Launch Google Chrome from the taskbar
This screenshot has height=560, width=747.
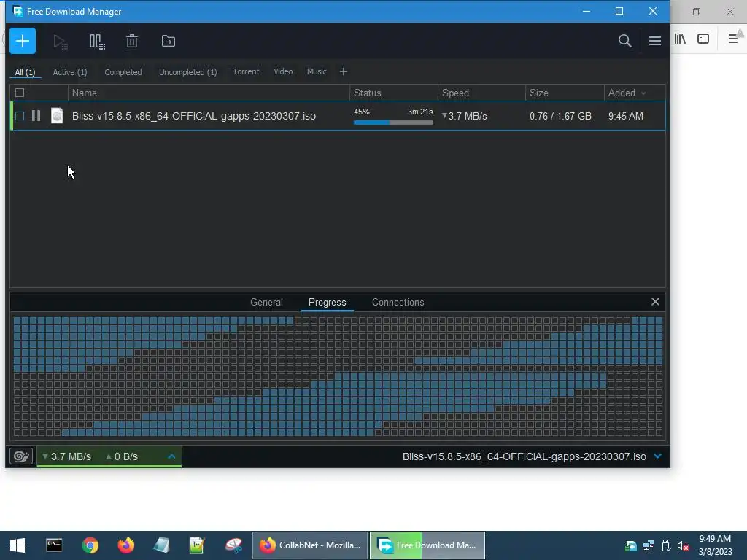tap(90, 545)
